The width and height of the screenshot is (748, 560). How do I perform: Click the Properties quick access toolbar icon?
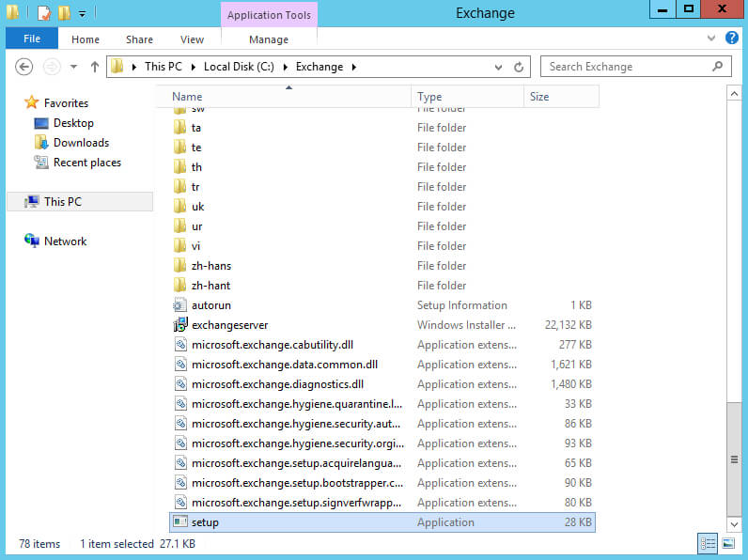[44, 13]
